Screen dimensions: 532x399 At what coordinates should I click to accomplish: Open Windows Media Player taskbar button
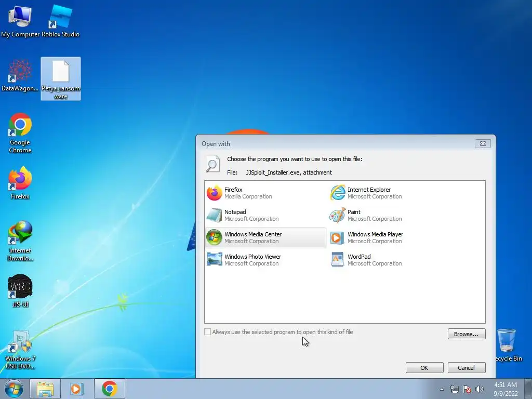tap(77, 389)
